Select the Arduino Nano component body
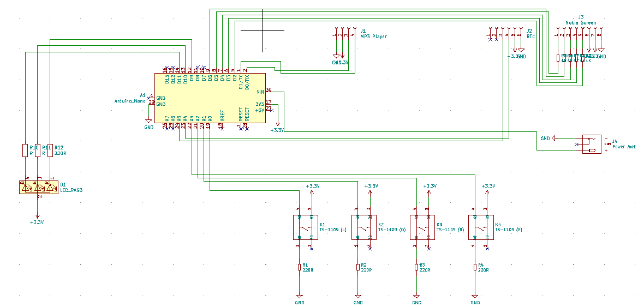The image size is (644, 307). pos(210,98)
